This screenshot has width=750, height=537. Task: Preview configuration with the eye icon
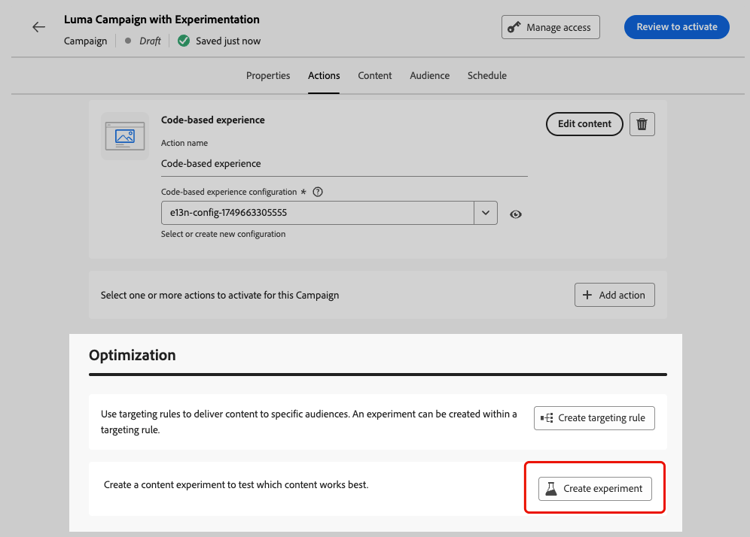[x=515, y=214]
